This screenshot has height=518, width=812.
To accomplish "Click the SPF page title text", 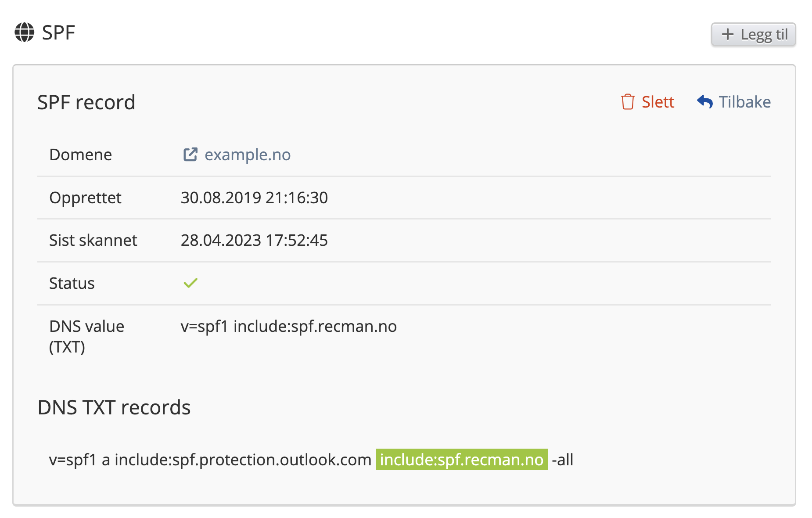I will click(x=58, y=32).
